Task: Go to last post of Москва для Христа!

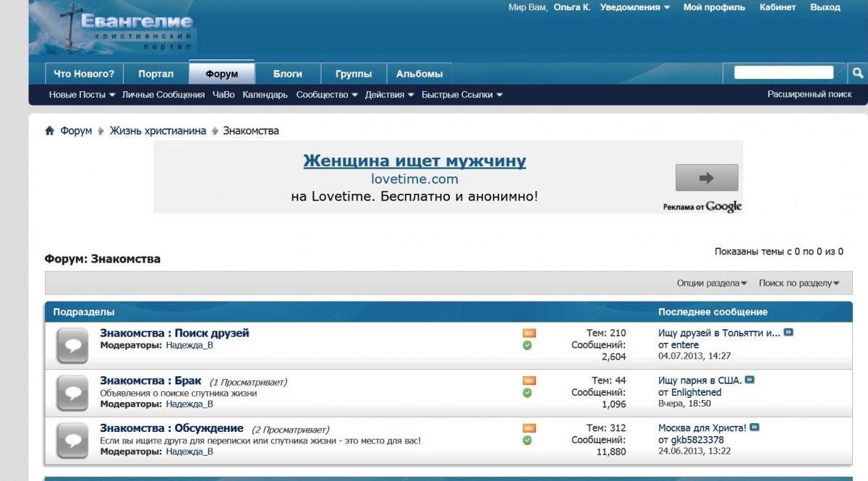Action: tap(754, 427)
